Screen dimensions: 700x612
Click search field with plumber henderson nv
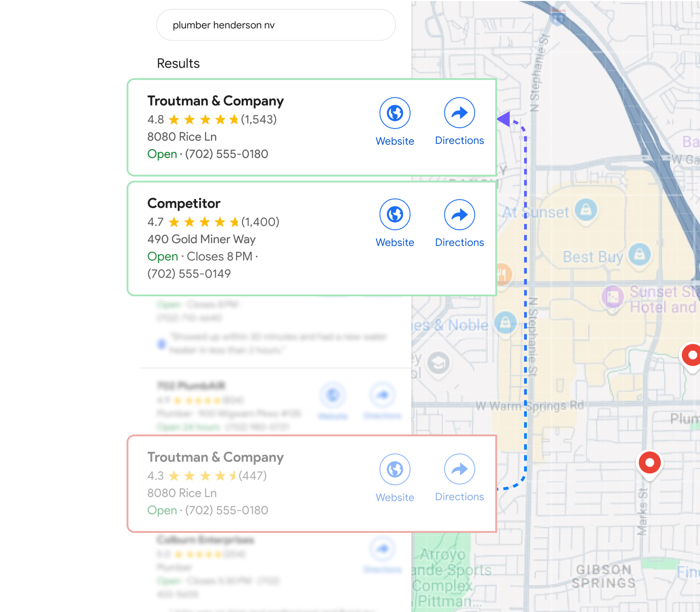(x=276, y=25)
